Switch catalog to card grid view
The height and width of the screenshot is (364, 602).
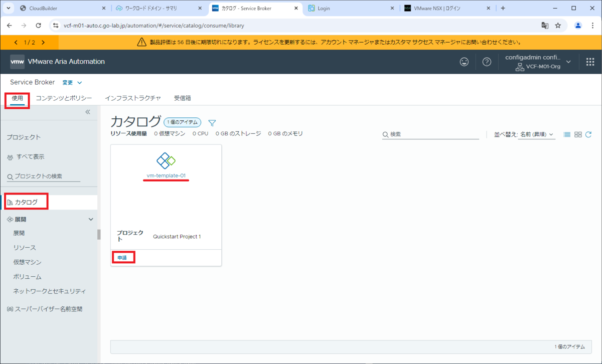578,134
